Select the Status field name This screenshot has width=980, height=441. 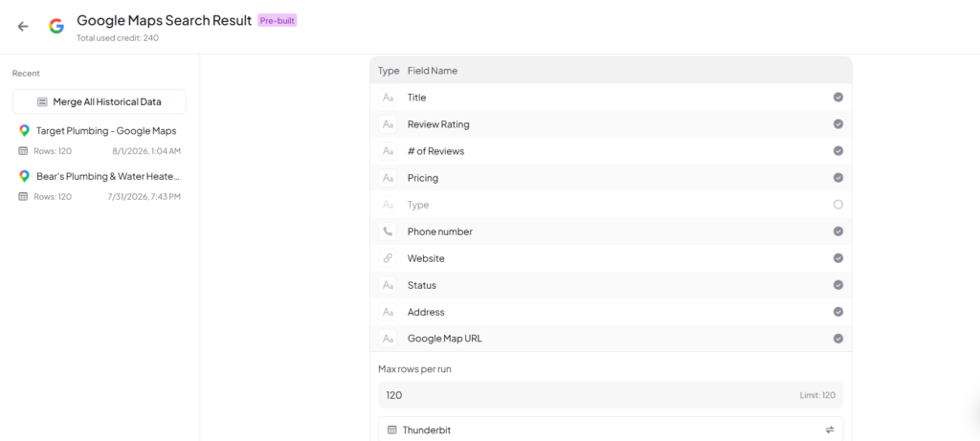422,285
